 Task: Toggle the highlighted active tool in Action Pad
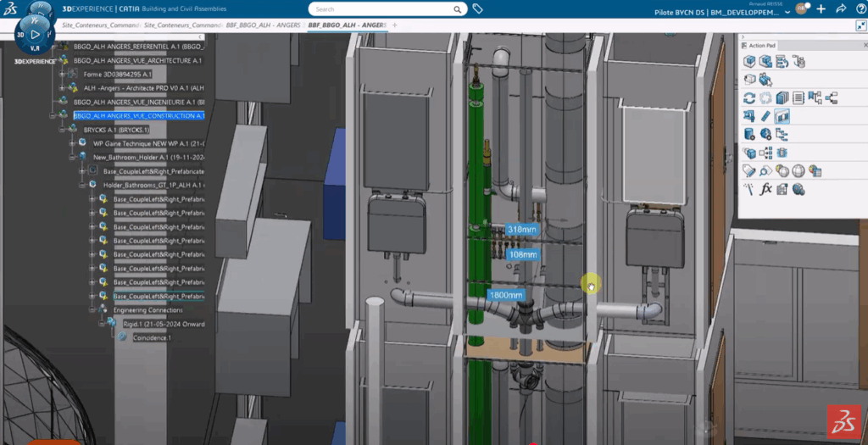[x=782, y=116]
